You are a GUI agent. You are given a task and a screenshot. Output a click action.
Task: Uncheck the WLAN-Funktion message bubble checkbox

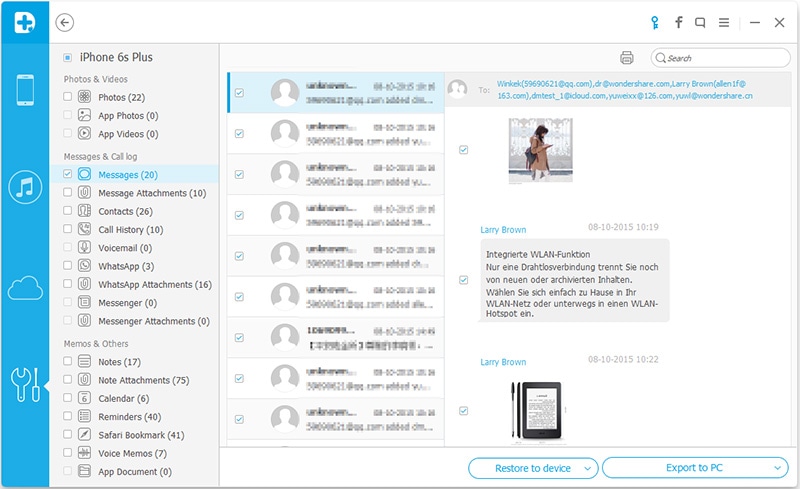pos(463,280)
